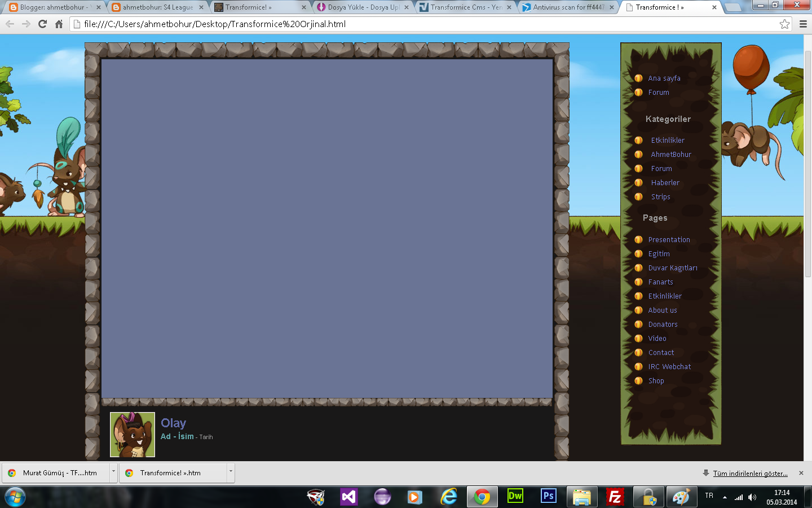
Task: Open the Windows Start menu
Action: click(x=15, y=497)
